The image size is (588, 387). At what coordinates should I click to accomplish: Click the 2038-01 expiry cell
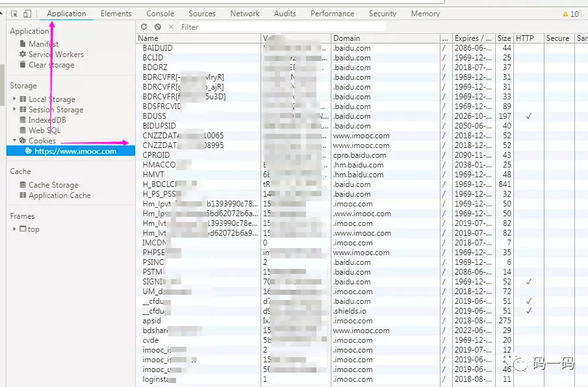point(473,165)
